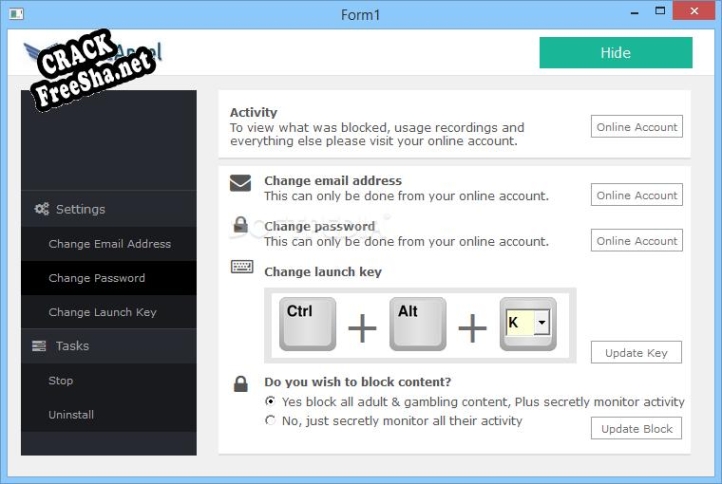Choose Uninstall in the sidebar

69,415
